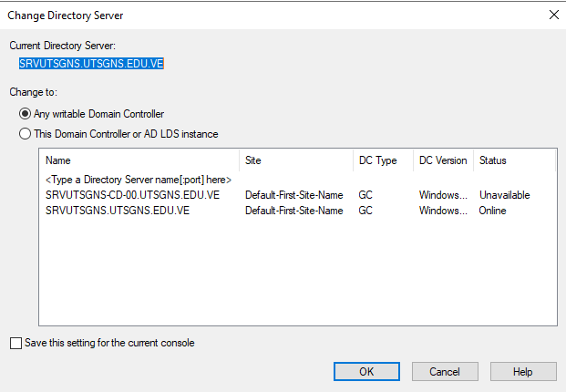Click the Unavailable status cell
Viewport: 566px width, 392px height.
click(x=505, y=195)
